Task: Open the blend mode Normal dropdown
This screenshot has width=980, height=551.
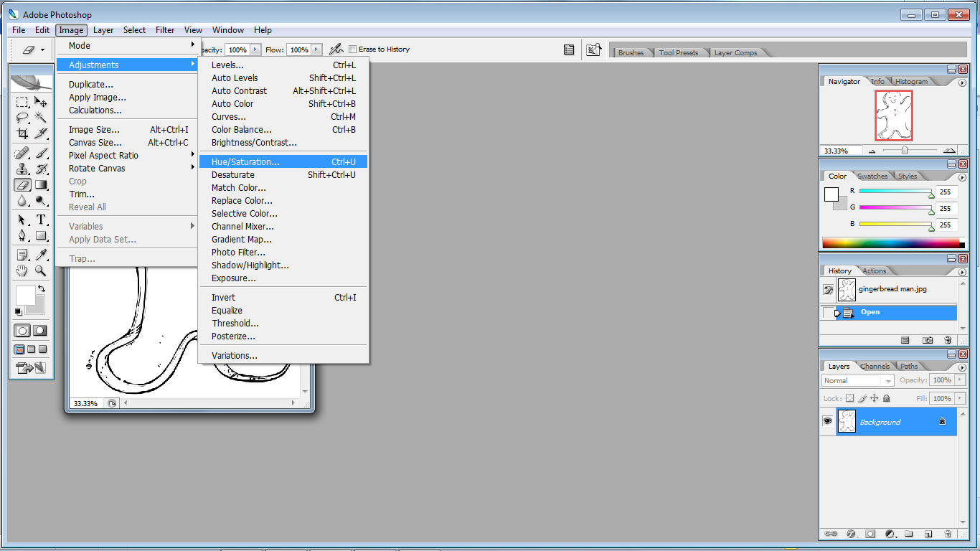Action: click(857, 380)
